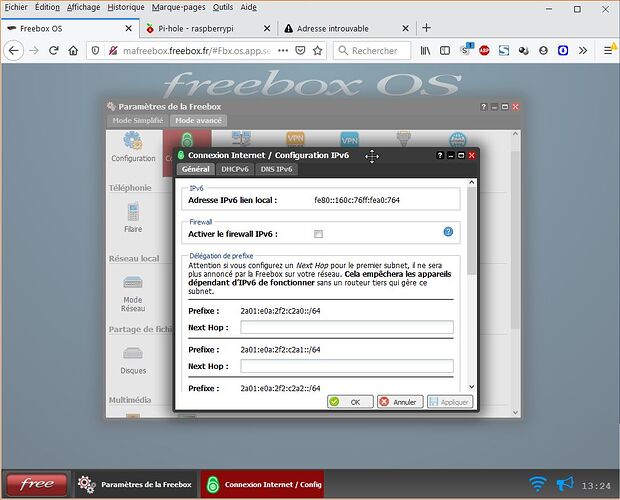Screen dimensions: 620x500
Task: Click down arrow of IPv6 dialog scrollbar
Action: pos(471,387)
